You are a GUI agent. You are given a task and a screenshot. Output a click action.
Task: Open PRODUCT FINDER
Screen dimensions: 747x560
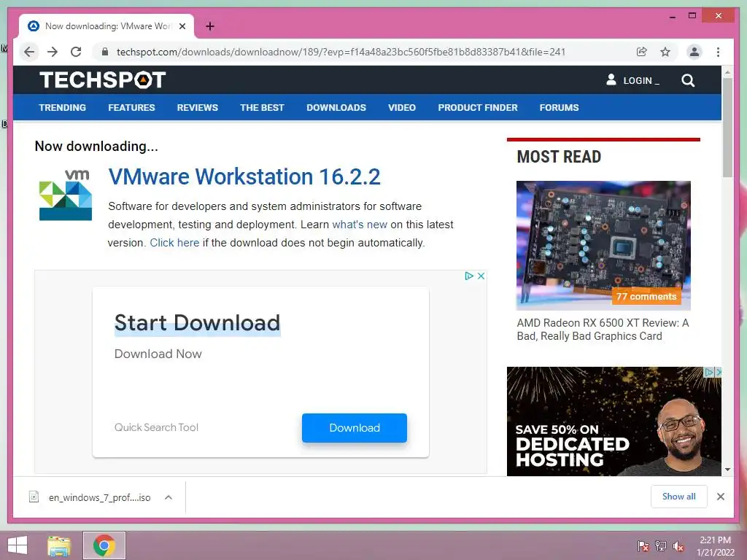click(x=478, y=108)
